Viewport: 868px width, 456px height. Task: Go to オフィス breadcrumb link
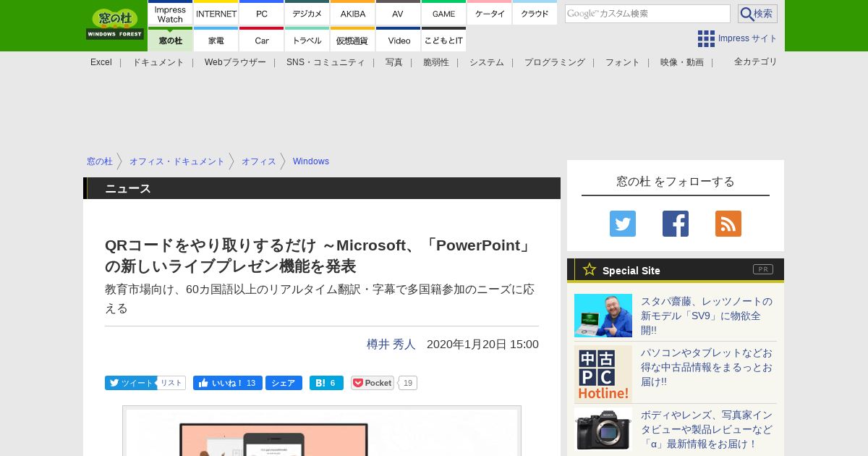tap(259, 161)
